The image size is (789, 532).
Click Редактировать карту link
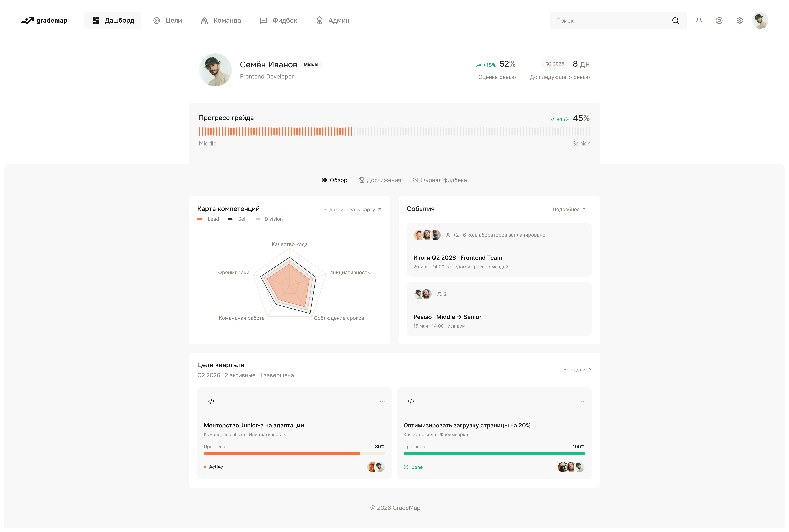[x=352, y=210]
